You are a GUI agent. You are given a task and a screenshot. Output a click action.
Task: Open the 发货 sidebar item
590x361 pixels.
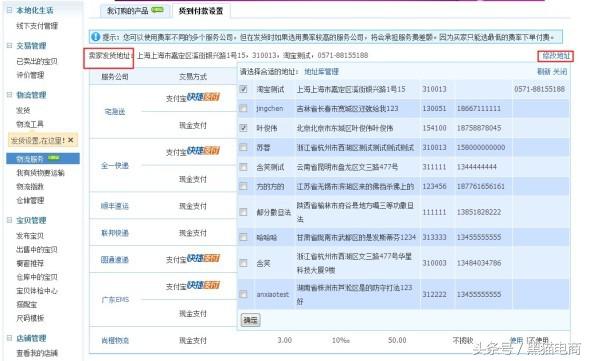23,110
